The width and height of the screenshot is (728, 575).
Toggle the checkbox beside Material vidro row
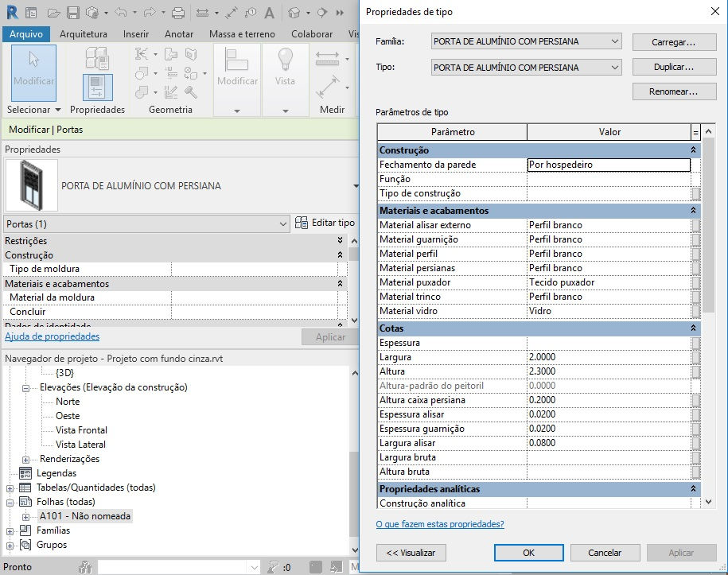click(x=695, y=311)
